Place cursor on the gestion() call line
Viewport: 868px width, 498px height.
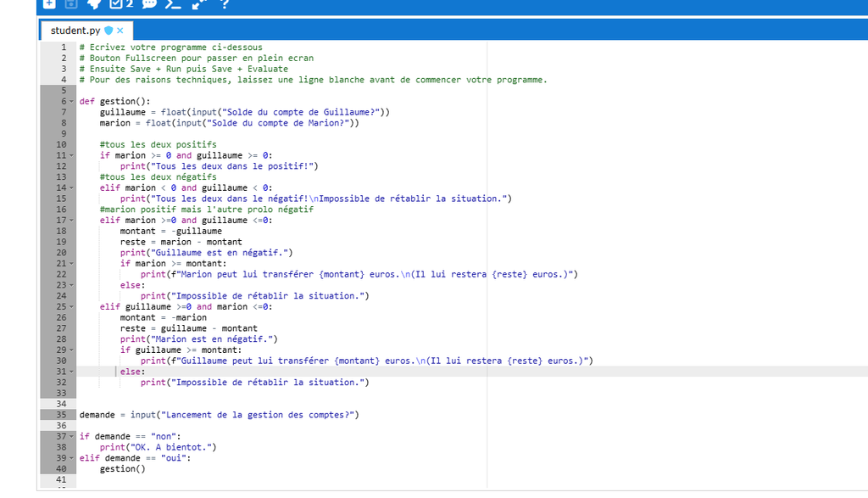[122, 469]
